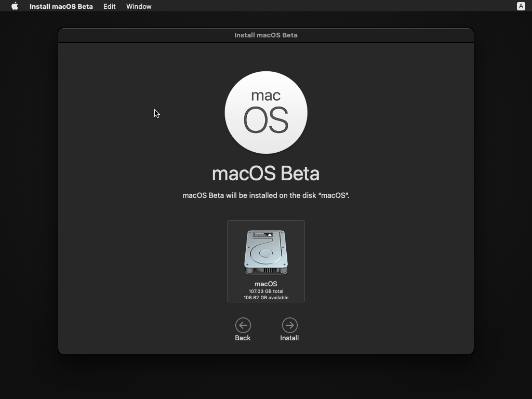
Task: Click the Install arrow icon
Action: point(289,325)
